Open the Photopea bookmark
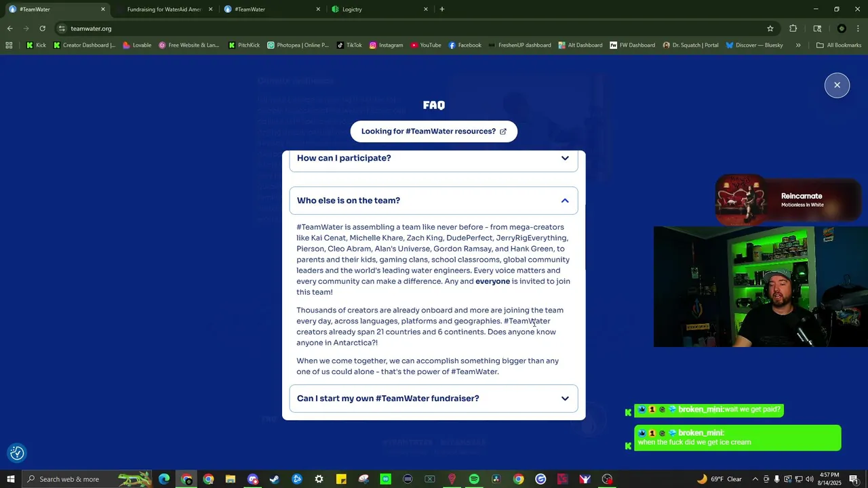 point(298,45)
